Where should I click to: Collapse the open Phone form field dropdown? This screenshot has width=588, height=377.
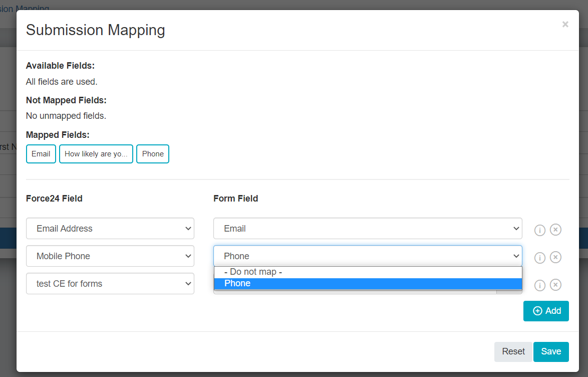coord(368,256)
